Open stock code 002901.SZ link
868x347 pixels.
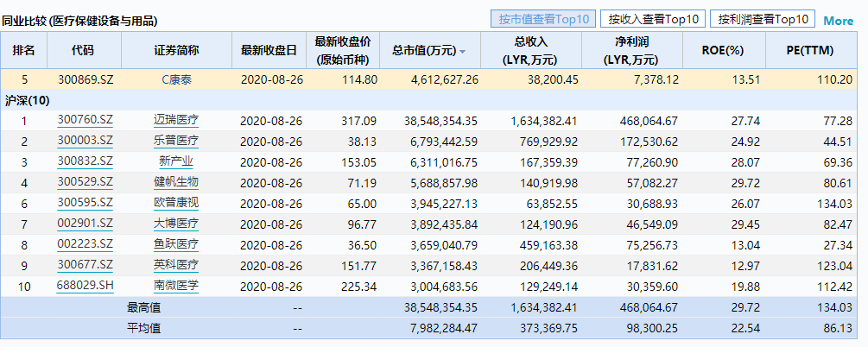point(86,224)
